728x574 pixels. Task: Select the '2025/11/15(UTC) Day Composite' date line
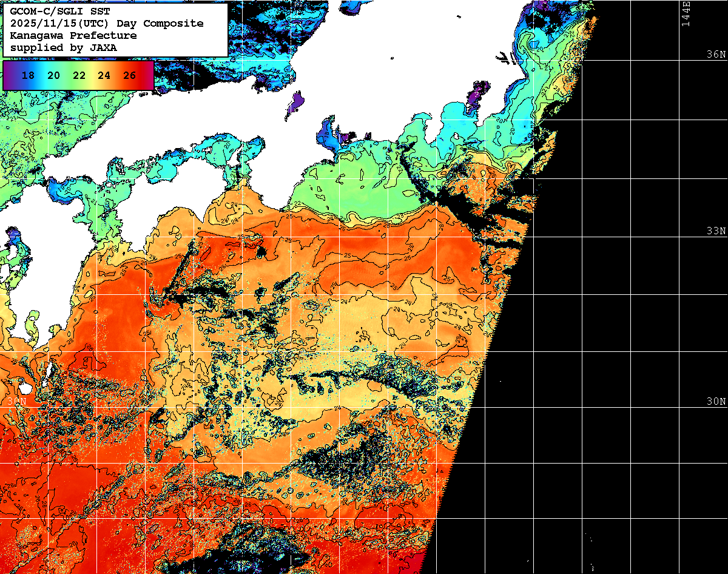tap(106, 24)
